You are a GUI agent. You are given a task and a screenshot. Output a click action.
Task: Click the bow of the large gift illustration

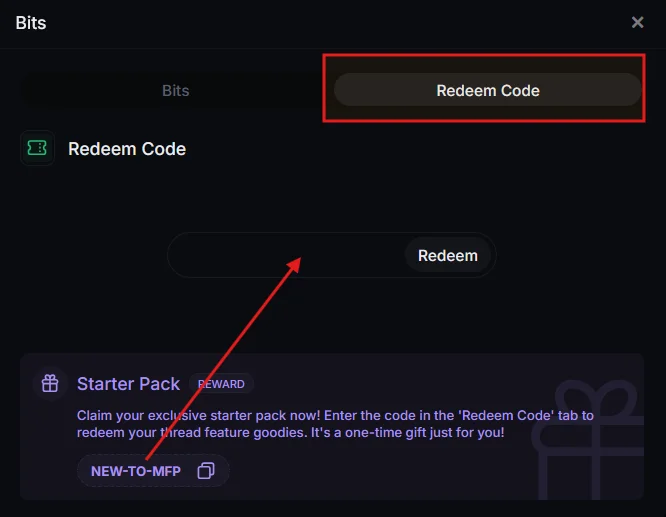click(590, 393)
